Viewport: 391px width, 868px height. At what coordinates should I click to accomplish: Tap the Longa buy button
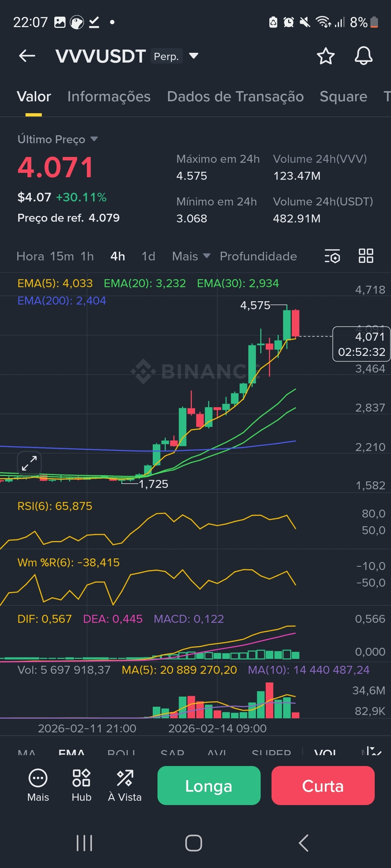coord(209,785)
